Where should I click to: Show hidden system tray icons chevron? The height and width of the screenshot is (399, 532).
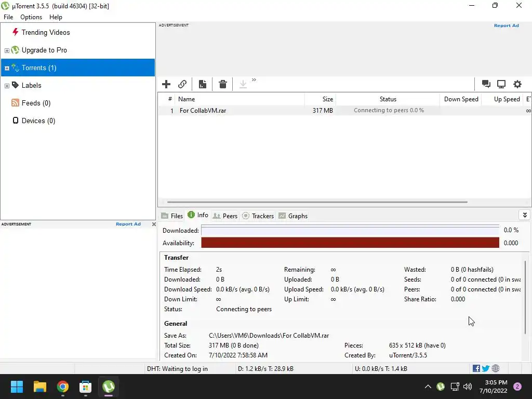click(428, 387)
